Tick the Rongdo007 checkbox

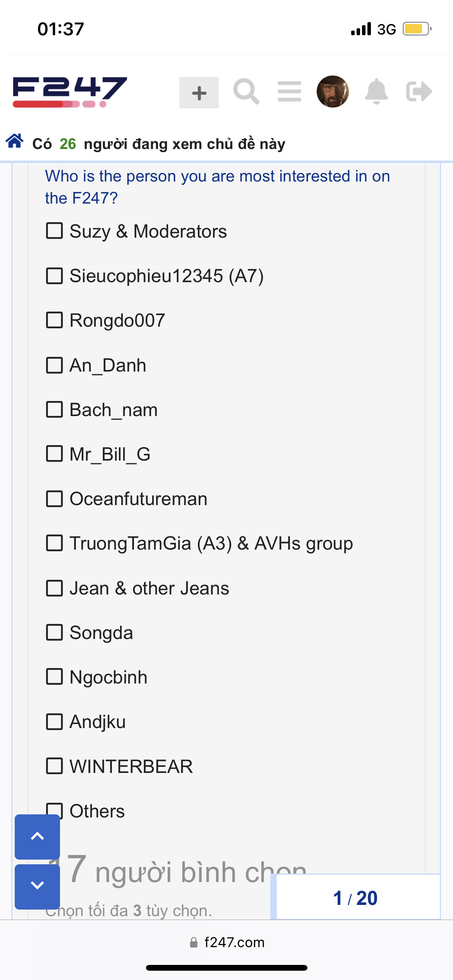(x=55, y=320)
